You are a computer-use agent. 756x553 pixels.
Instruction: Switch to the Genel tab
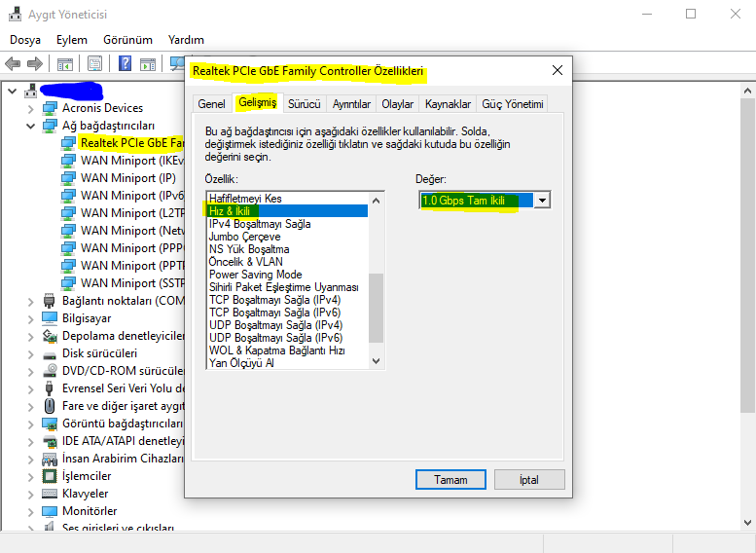tap(211, 104)
